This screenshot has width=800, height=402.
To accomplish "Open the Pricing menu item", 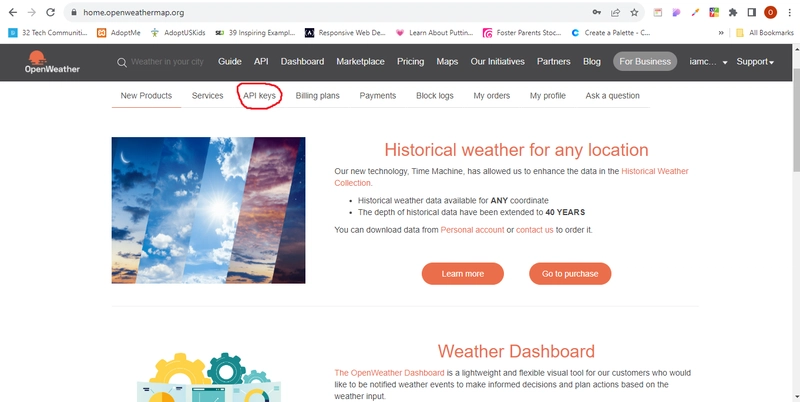I will [411, 62].
